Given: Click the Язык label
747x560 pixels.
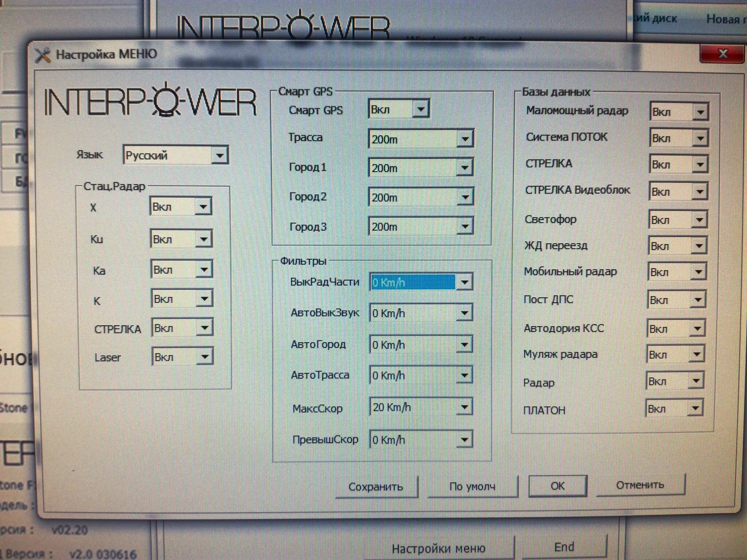Looking at the screenshot, I should coord(89,155).
